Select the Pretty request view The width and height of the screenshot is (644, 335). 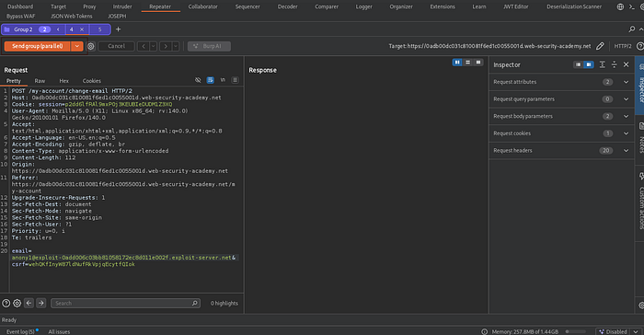pos(14,81)
